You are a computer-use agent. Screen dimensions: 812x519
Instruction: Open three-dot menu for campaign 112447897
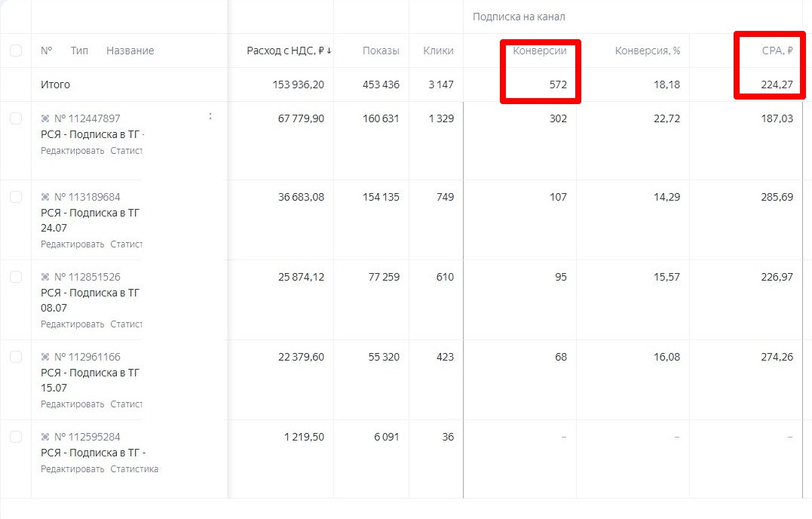coord(210,117)
